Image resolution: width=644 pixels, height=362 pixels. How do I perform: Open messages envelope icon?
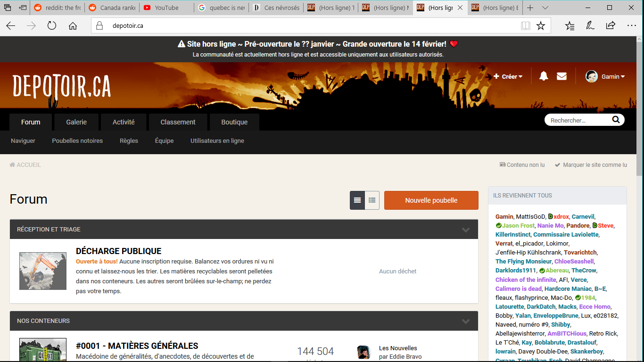click(561, 76)
